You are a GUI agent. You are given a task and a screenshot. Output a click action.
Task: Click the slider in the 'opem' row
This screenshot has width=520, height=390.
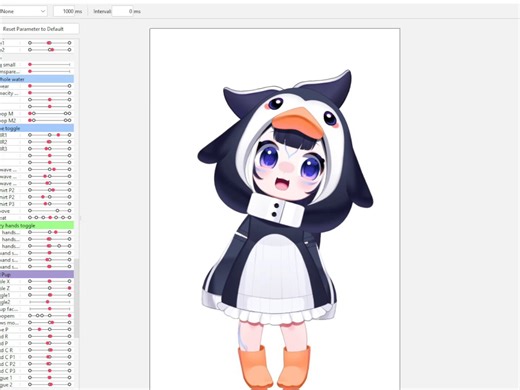tap(50, 315)
